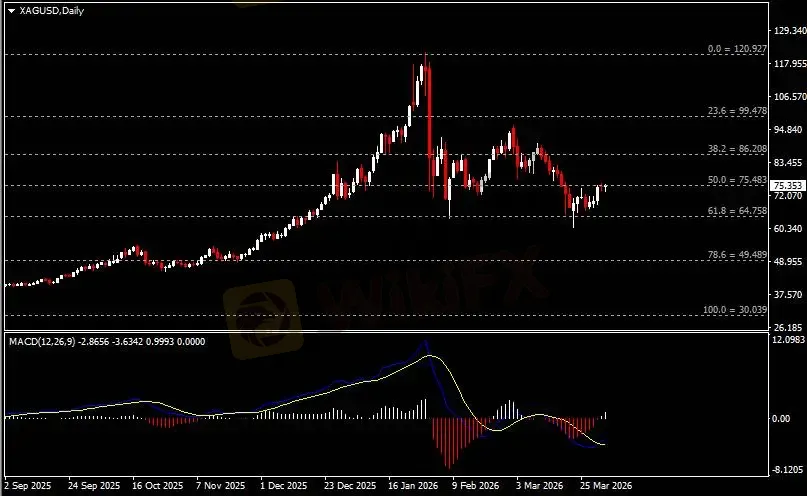Select the XAGUSD,Daily chart title
Screen dimensions: 807x496
pos(51,10)
